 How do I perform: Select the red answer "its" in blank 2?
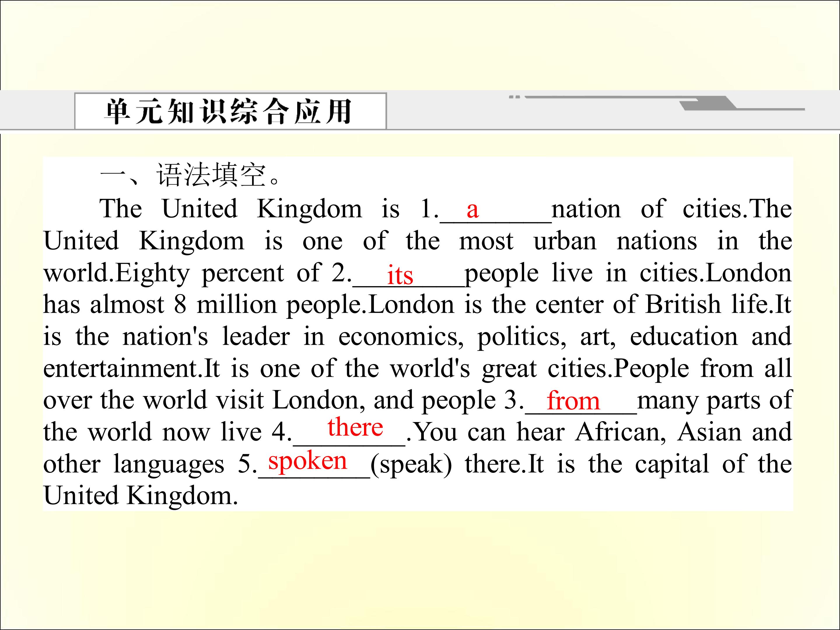click(x=400, y=275)
